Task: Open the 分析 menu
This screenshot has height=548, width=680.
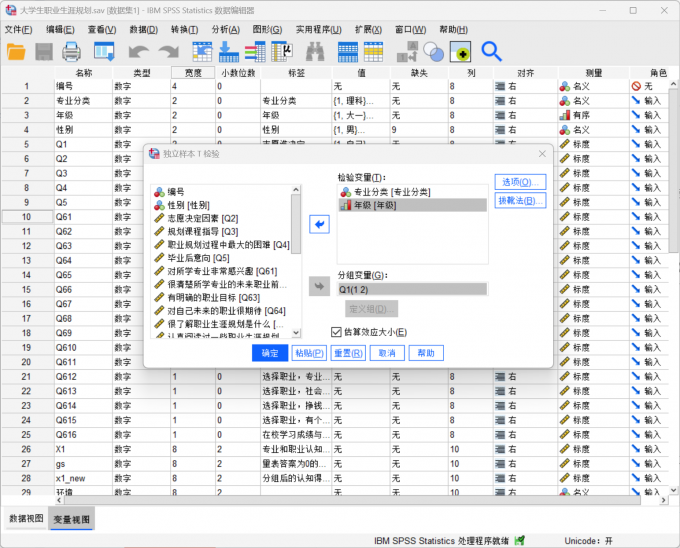Action: [226, 29]
